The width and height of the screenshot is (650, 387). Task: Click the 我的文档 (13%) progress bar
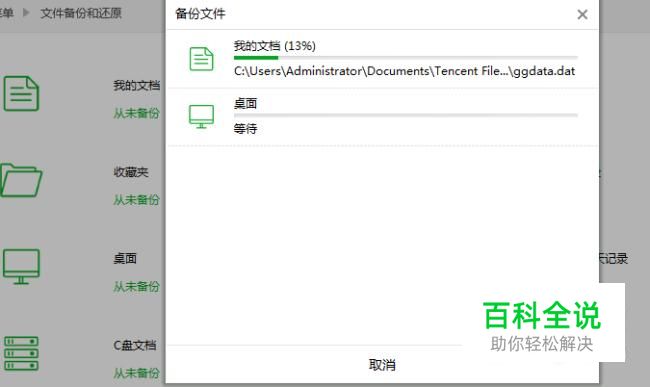405,58
